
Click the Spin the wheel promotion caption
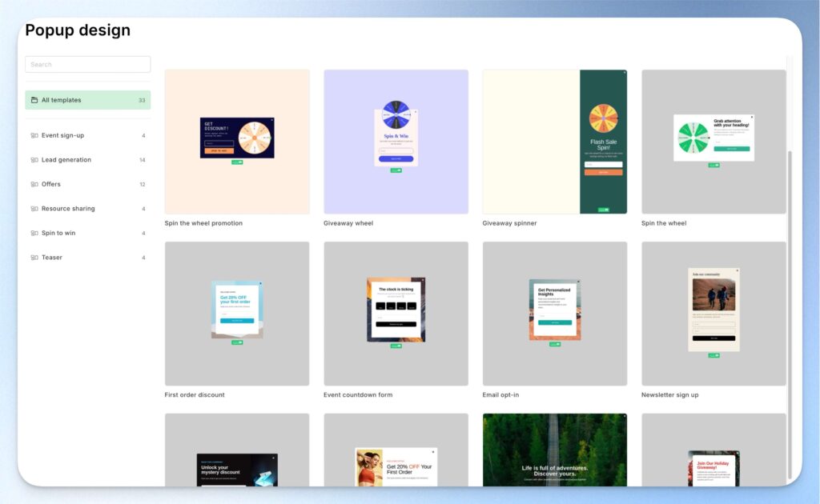[x=203, y=223]
